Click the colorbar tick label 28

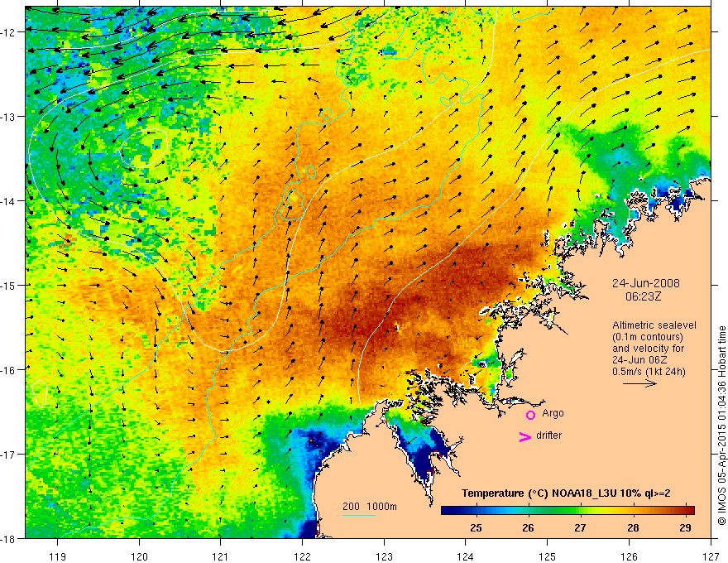click(x=633, y=527)
